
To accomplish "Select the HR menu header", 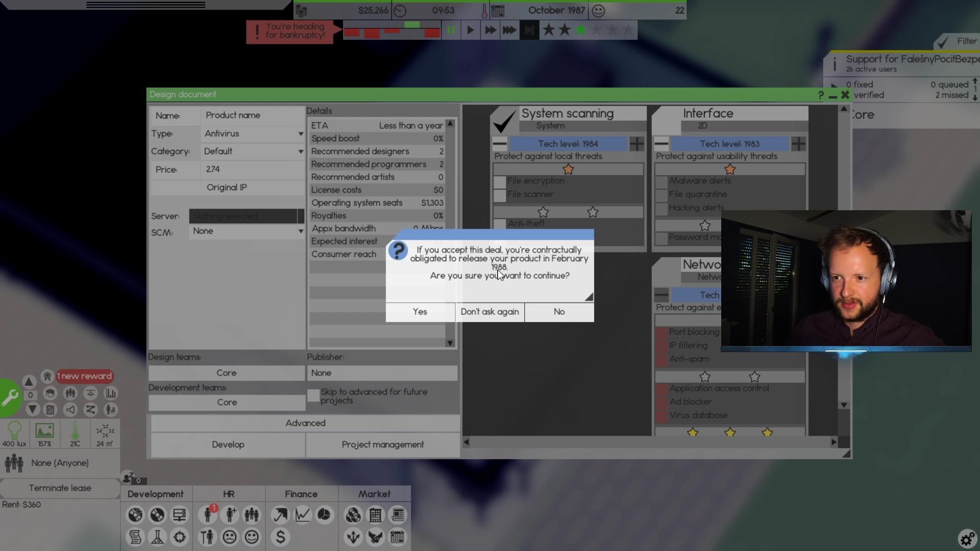I will pyautogui.click(x=229, y=494).
